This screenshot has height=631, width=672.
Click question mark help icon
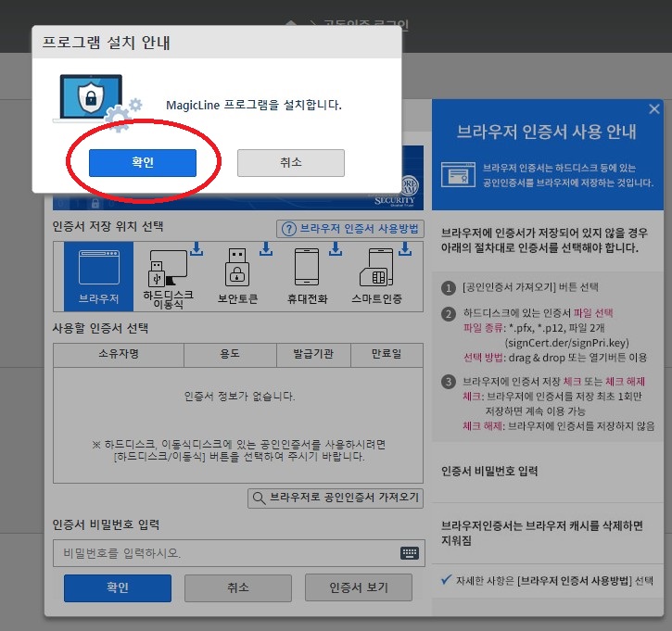pos(289,229)
